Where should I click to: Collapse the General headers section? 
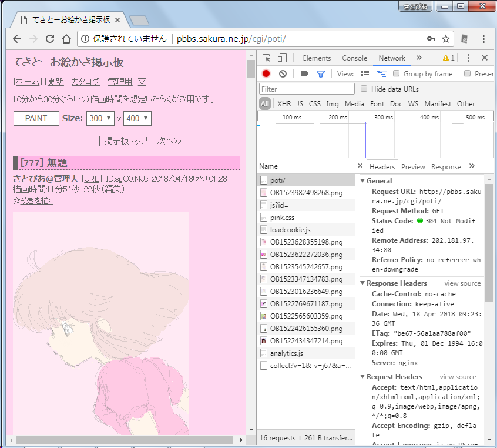point(362,180)
